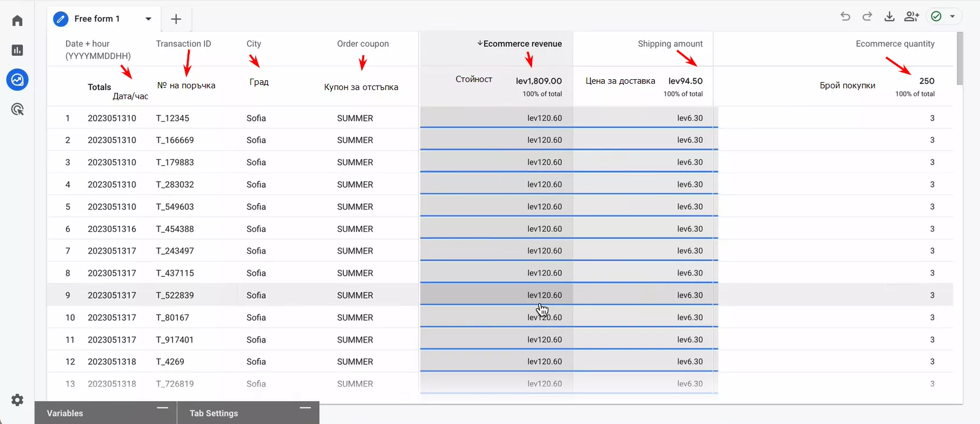This screenshot has width=980, height=424.
Task: Click the green check status icon
Action: point(936,17)
